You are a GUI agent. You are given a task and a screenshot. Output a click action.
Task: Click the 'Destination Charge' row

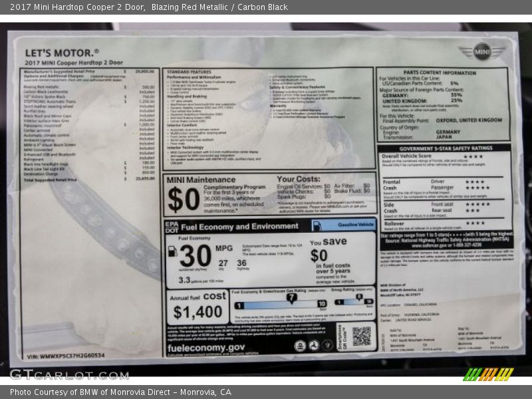89,173
